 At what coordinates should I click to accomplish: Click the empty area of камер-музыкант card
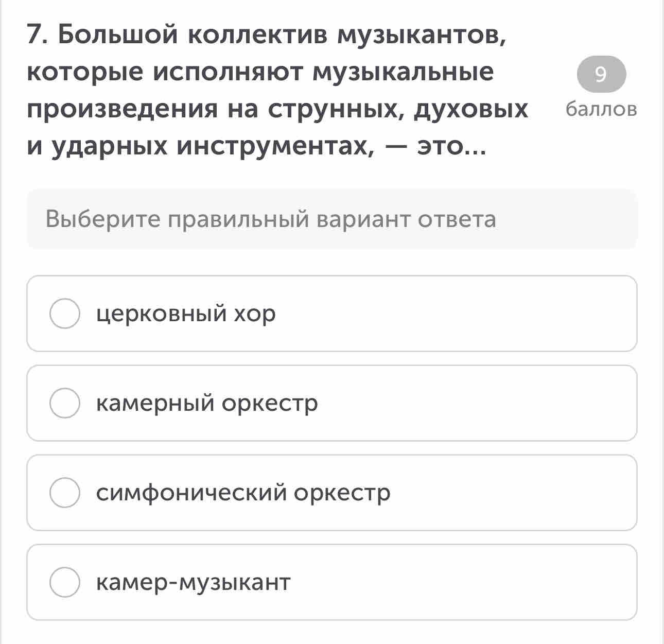[463, 582]
